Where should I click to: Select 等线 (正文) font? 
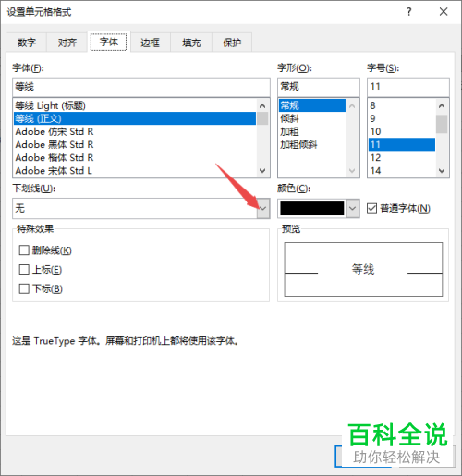[135, 118]
